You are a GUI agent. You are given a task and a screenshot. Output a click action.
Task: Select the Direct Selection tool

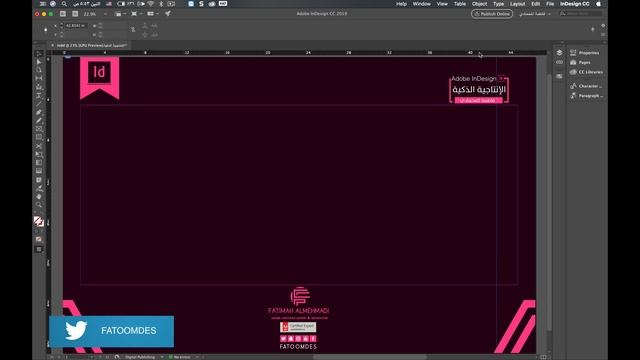coord(39,62)
